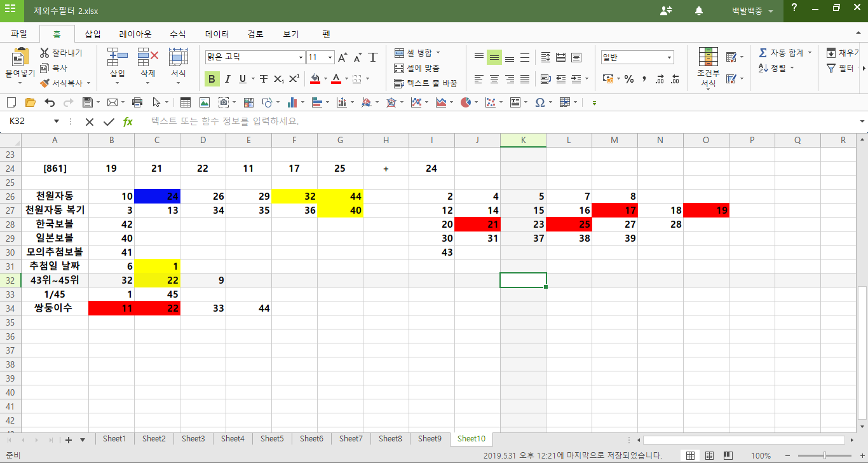Image resolution: width=868 pixels, height=463 pixels.
Task: Open the font name dropdown (맑은 고딕)
Action: pyautogui.click(x=301, y=58)
